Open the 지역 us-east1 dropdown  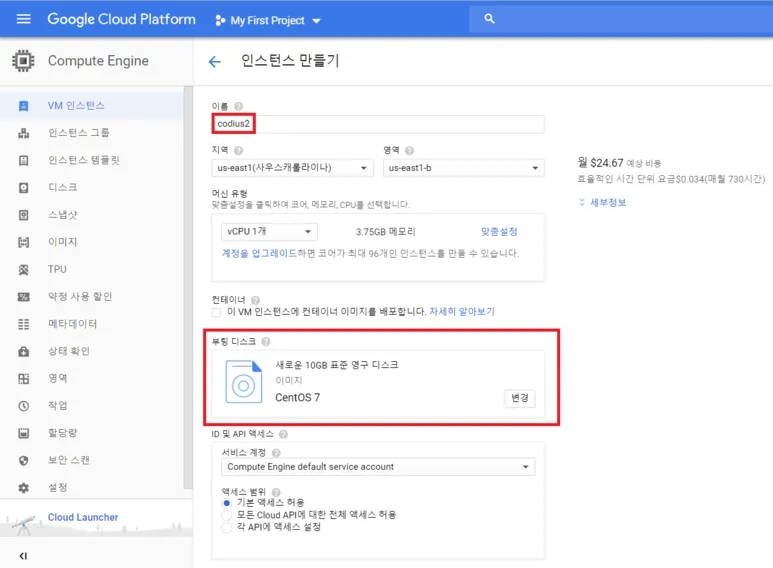tap(292, 168)
